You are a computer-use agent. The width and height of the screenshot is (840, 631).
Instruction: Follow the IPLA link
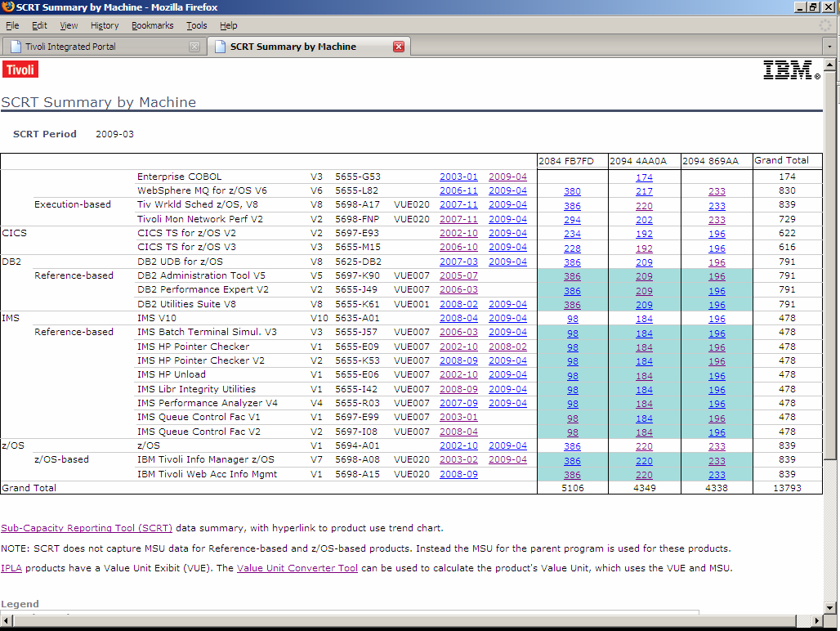point(11,568)
